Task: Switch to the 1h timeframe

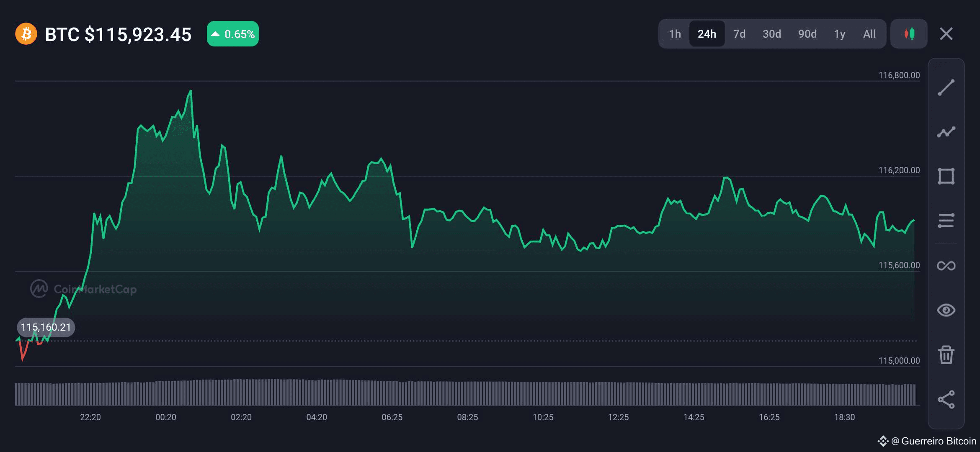Action: [675, 34]
